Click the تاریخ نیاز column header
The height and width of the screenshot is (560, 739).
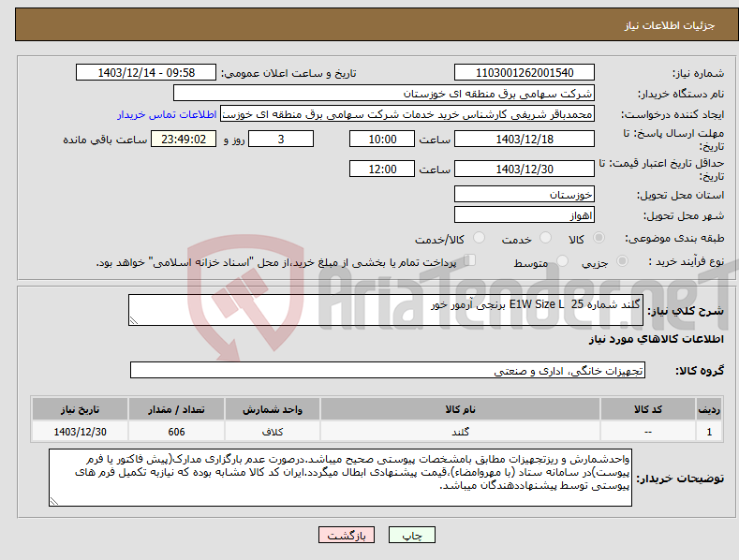(x=81, y=409)
